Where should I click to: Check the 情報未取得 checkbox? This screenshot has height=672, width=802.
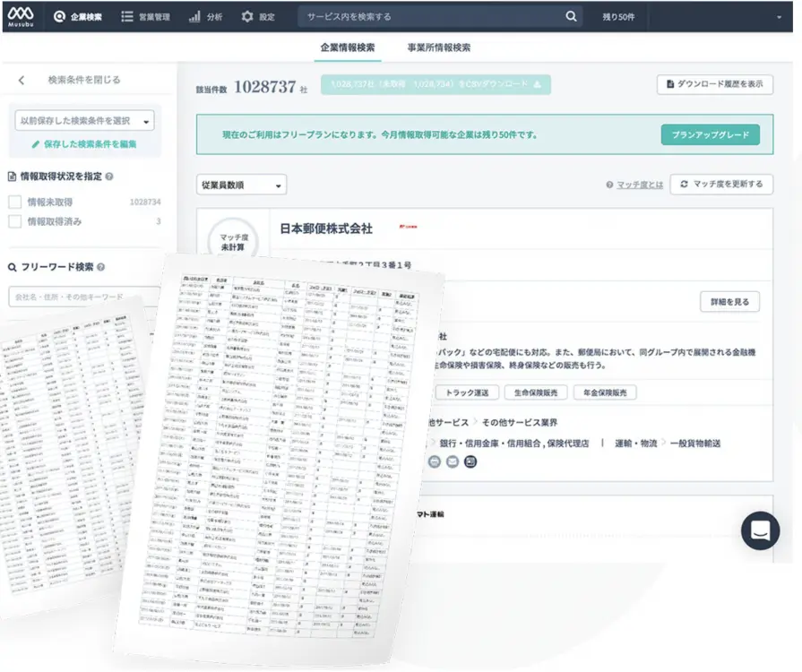point(15,202)
